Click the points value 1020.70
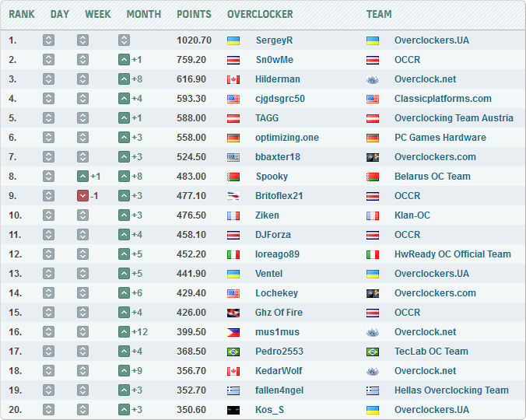This screenshot has height=420, width=526. [194, 40]
